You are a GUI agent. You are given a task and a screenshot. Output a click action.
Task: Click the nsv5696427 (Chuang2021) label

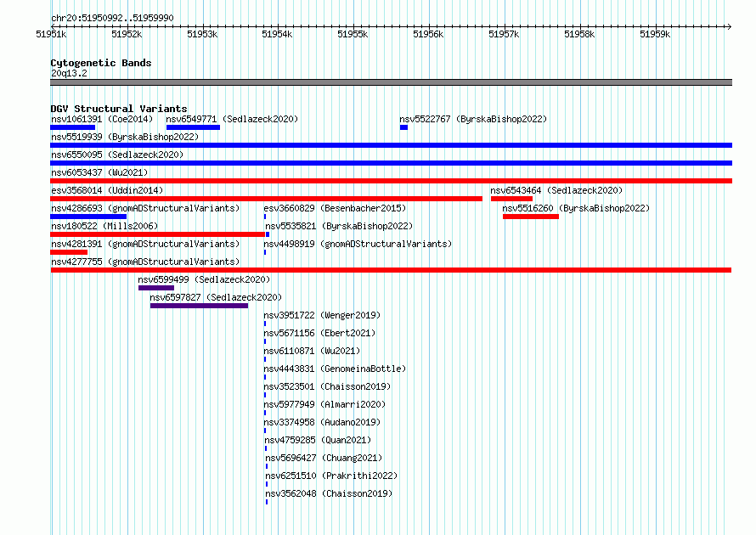point(324,458)
